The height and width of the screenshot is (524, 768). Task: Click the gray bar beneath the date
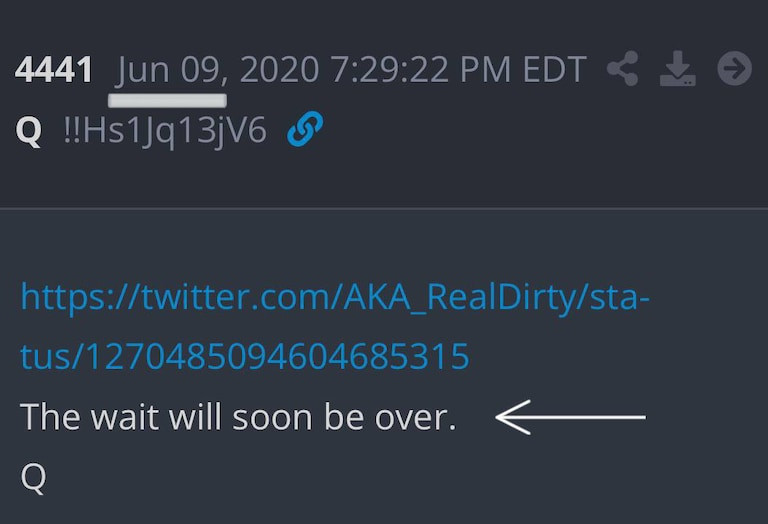pyautogui.click(x=167, y=100)
